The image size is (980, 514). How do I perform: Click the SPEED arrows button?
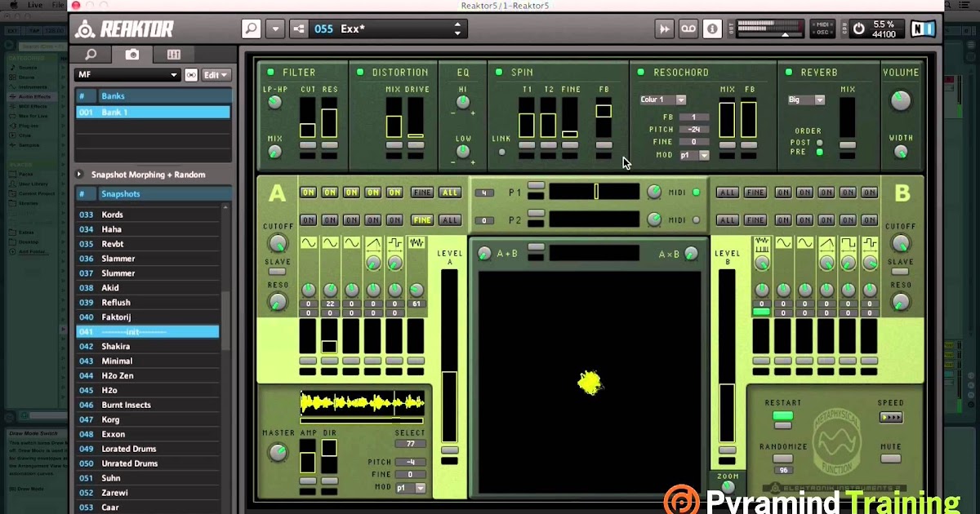890,418
